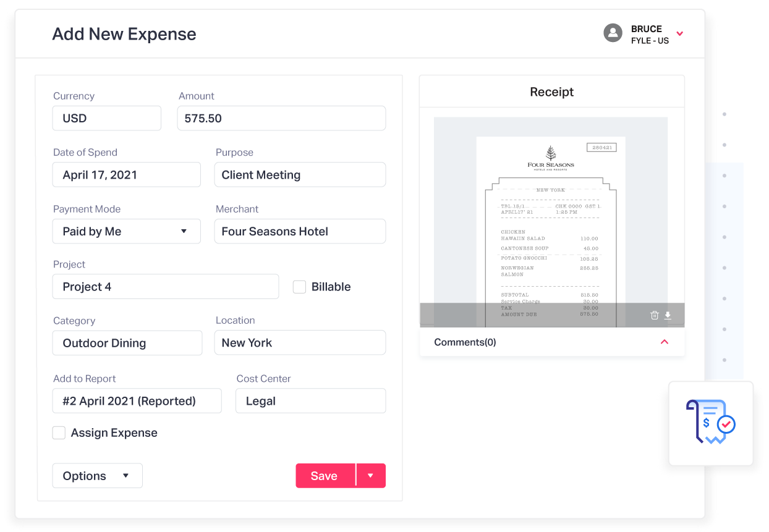This screenshot has height=532, width=769.
Task: Click the Cost Center field showing Legal
Action: pos(311,401)
